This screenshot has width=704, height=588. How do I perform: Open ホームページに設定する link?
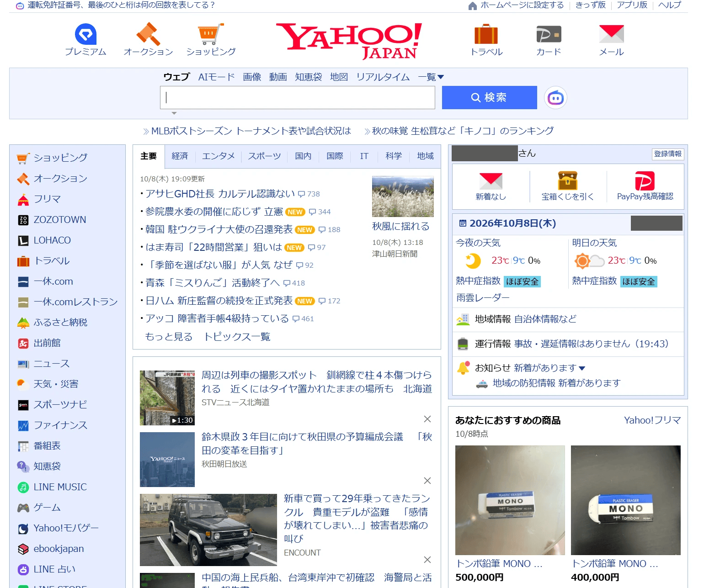coord(522,5)
